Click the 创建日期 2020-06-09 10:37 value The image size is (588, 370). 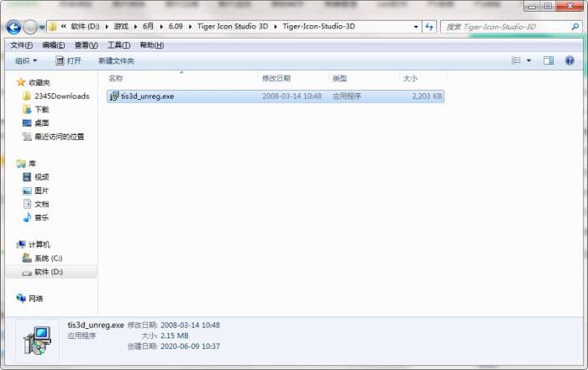pos(190,347)
